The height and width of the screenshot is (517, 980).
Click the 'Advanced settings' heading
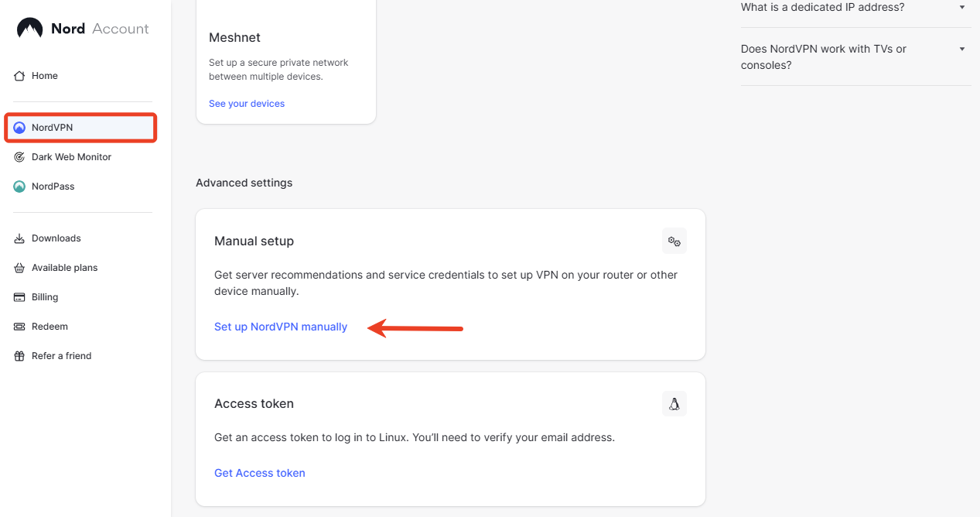244,183
